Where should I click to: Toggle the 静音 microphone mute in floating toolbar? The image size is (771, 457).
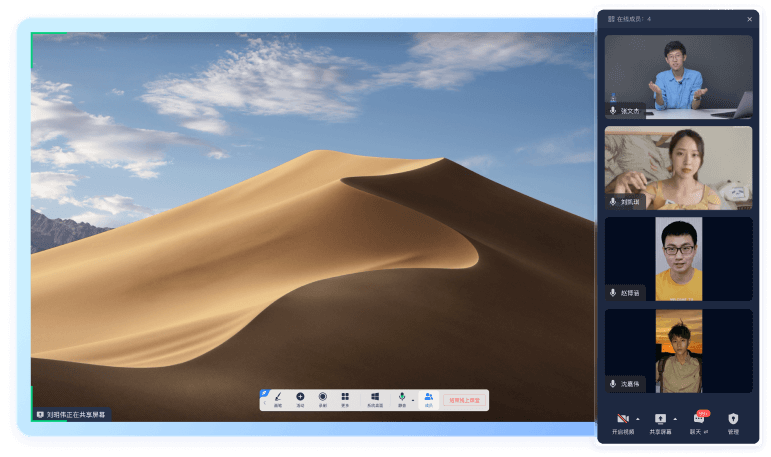tap(402, 398)
